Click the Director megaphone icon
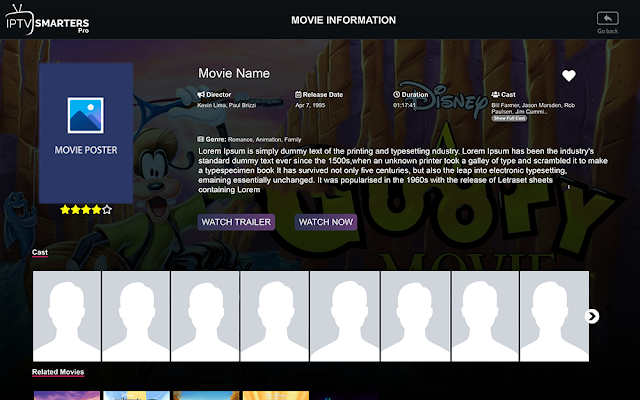 [201, 95]
